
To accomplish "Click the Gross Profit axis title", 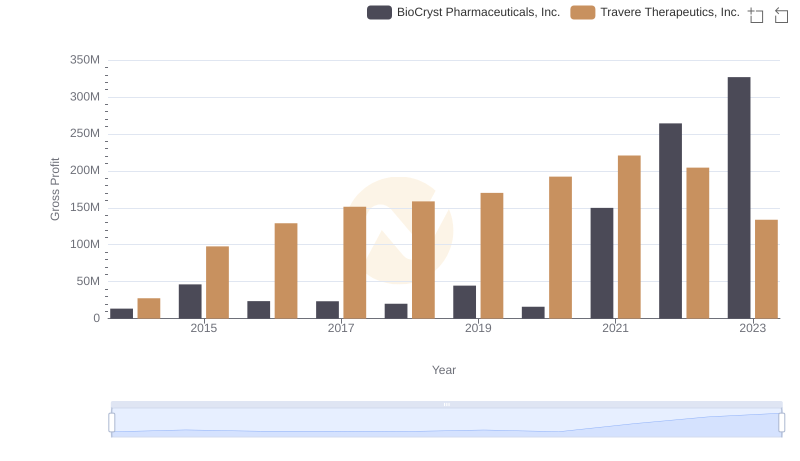I will click(x=55, y=189).
